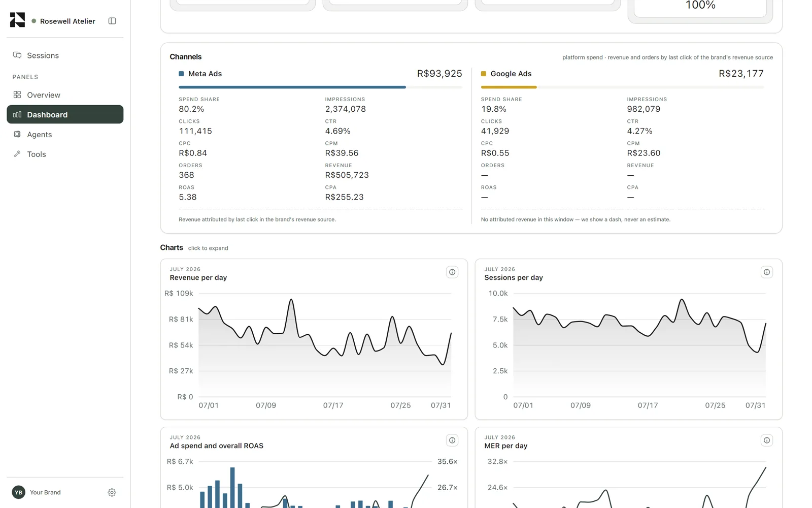Click Meta Ads revenue value R$505,723

pos(347,175)
